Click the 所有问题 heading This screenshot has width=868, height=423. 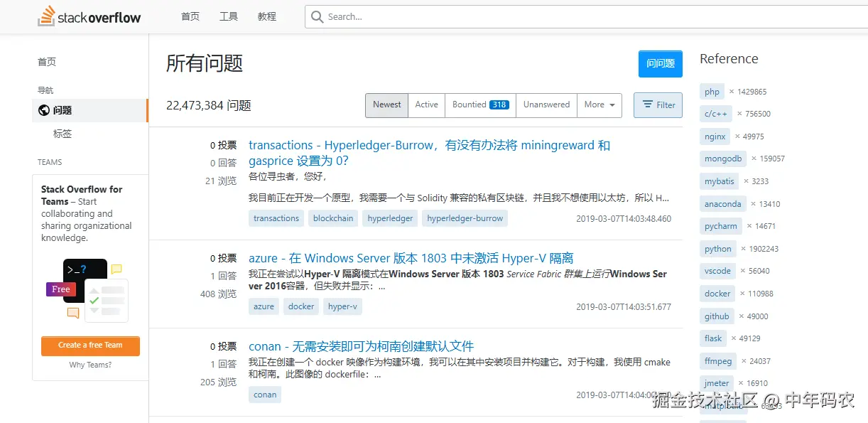coord(205,63)
